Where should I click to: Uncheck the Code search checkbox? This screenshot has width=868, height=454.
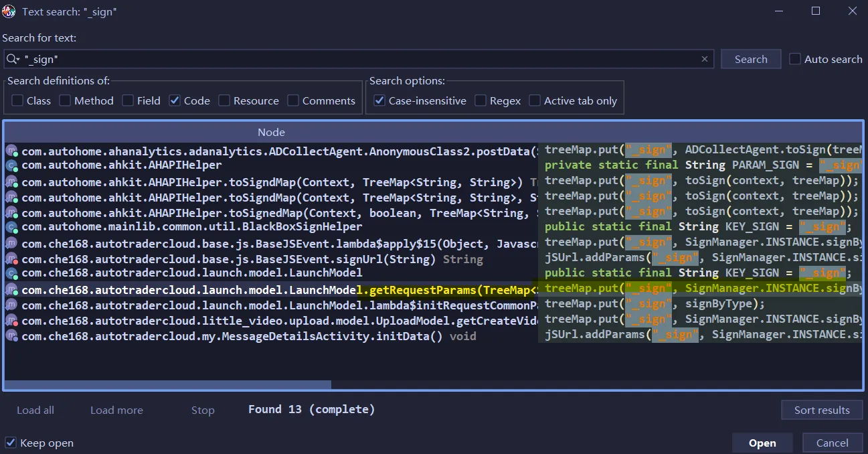pyautogui.click(x=175, y=100)
